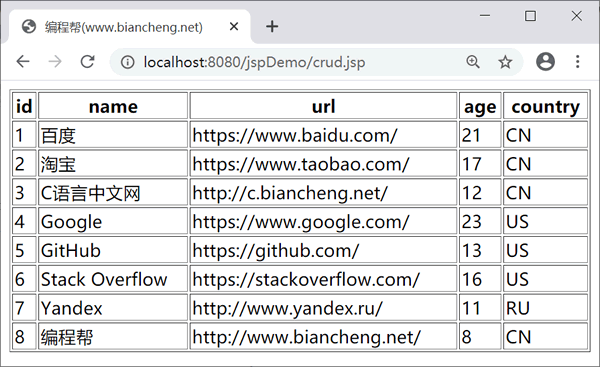Viewport: 600px width, 367px height.
Task: Maximize the browser window
Action: click(530, 16)
